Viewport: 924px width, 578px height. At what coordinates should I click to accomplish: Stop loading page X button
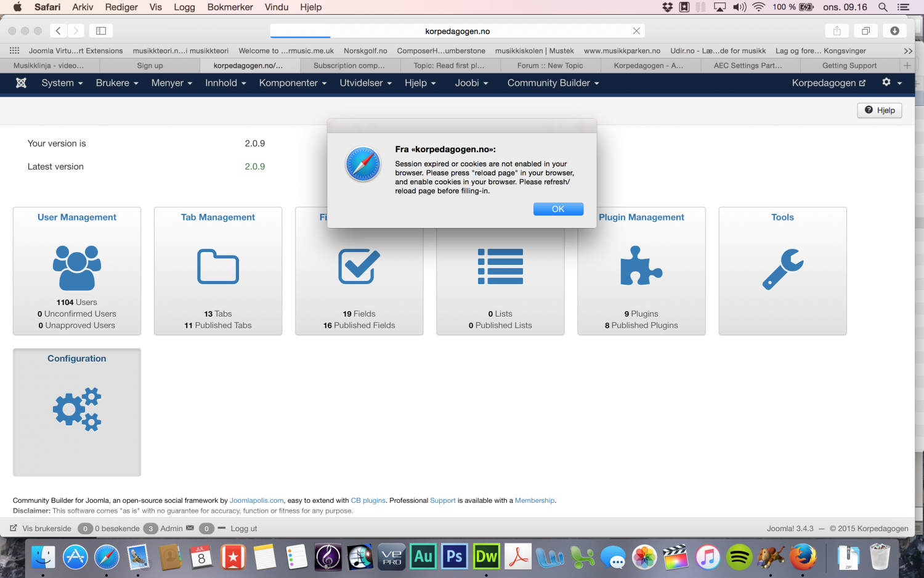pyautogui.click(x=636, y=31)
